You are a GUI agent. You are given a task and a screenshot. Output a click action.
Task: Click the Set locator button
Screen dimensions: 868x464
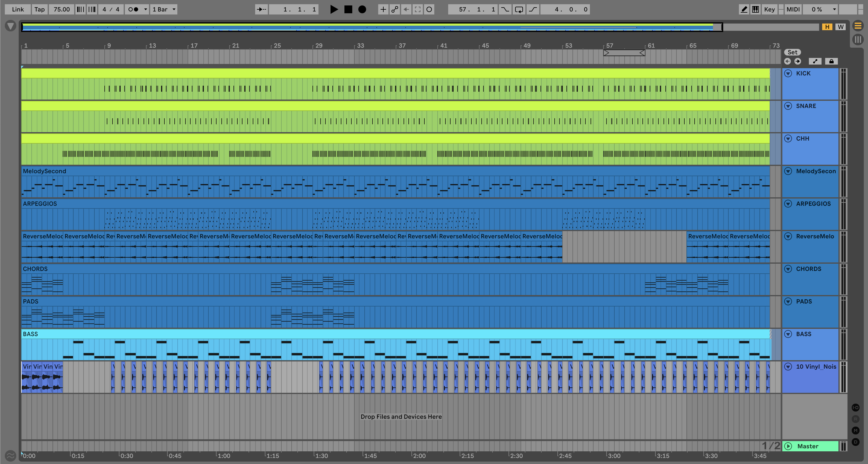[792, 52]
